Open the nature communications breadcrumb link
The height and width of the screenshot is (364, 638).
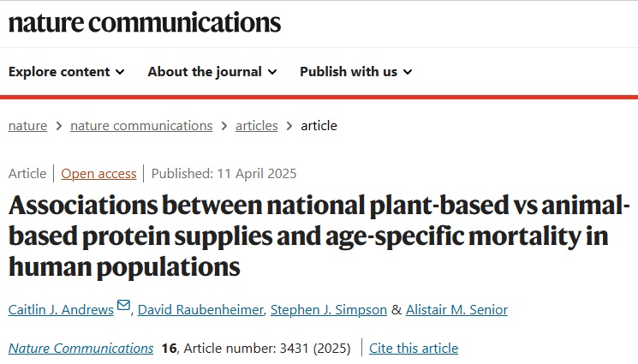(x=141, y=126)
